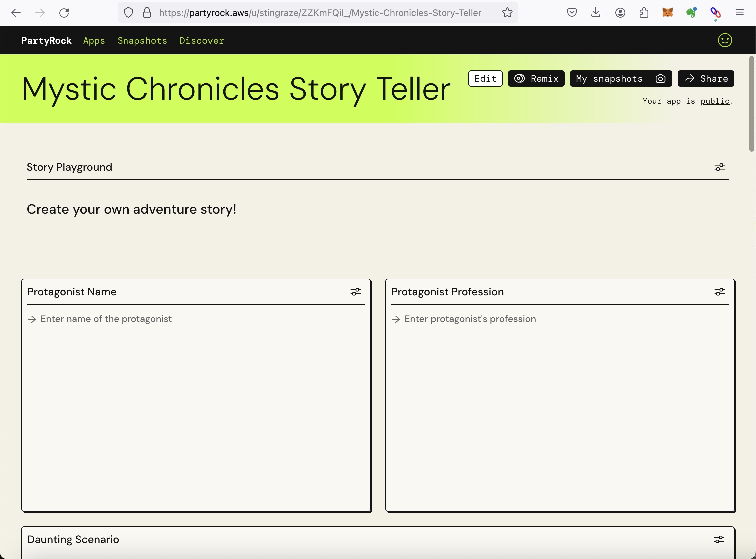Open Daunting Scenario widget settings
Screen dimensions: 756x559
click(x=719, y=539)
